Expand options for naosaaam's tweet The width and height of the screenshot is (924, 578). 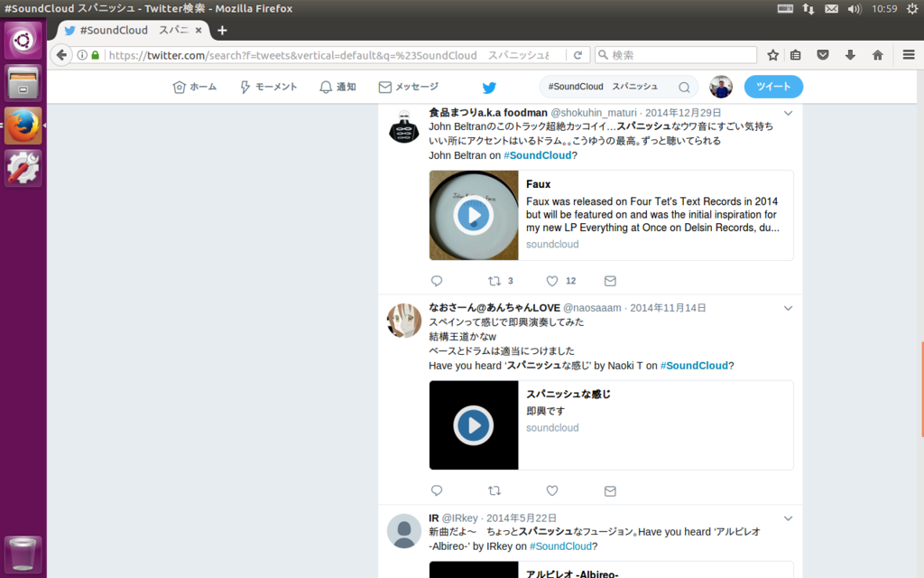tap(788, 308)
